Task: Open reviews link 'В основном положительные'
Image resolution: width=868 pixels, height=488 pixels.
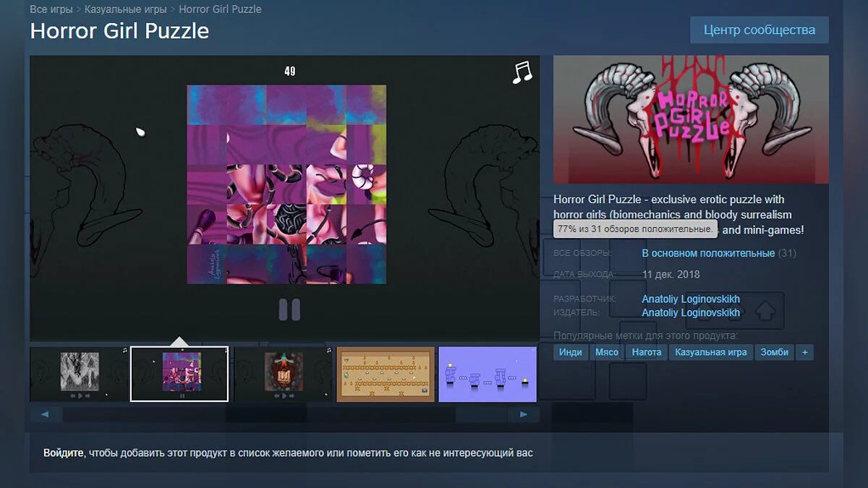Action: pos(708,253)
